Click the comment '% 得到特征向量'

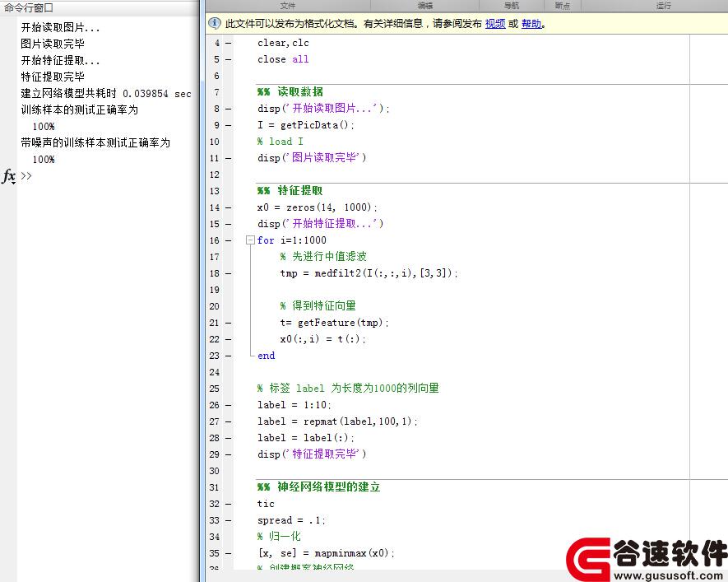tap(318, 306)
